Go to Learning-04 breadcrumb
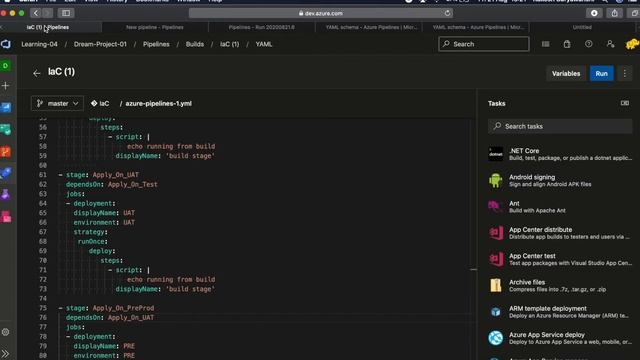Viewport: 640px width, 360px height. coord(39,44)
